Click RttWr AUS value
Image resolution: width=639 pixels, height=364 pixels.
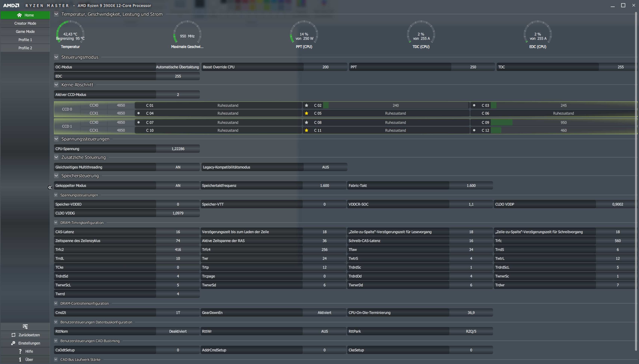coord(324,331)
